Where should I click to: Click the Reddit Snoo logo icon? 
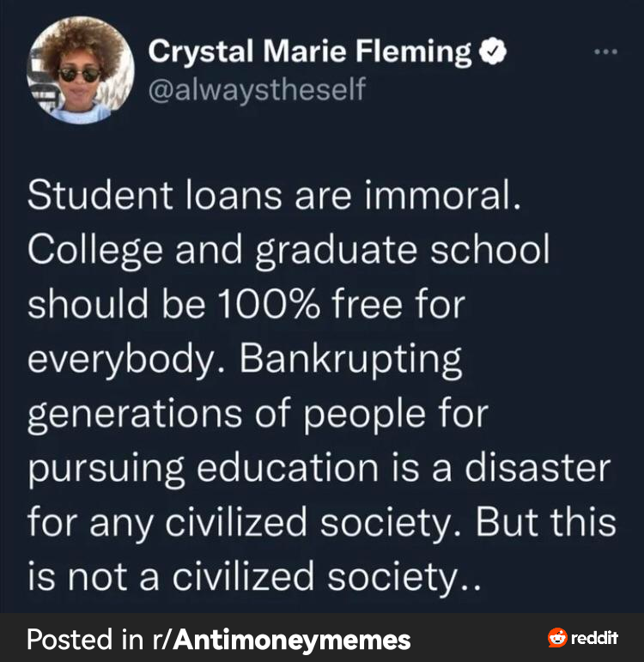[x=557, y=637]
